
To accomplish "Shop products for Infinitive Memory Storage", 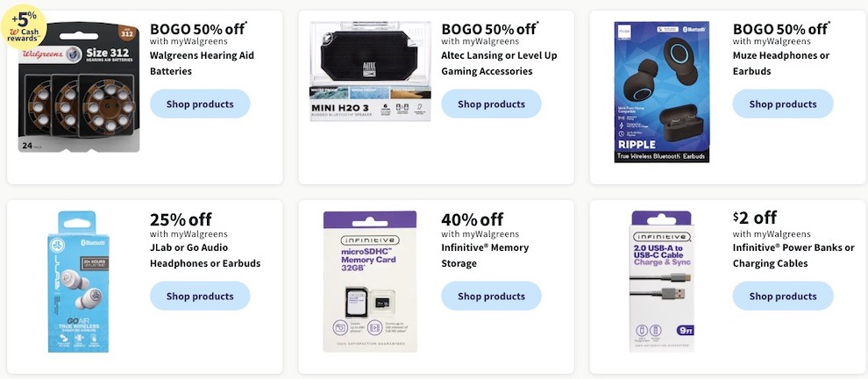I will coord(491,296).
